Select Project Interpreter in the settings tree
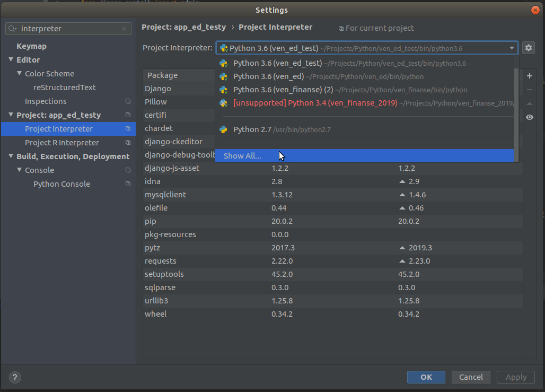Image resolution: width=545 pixels, height=392 pixels. click(x=68, y=129)
